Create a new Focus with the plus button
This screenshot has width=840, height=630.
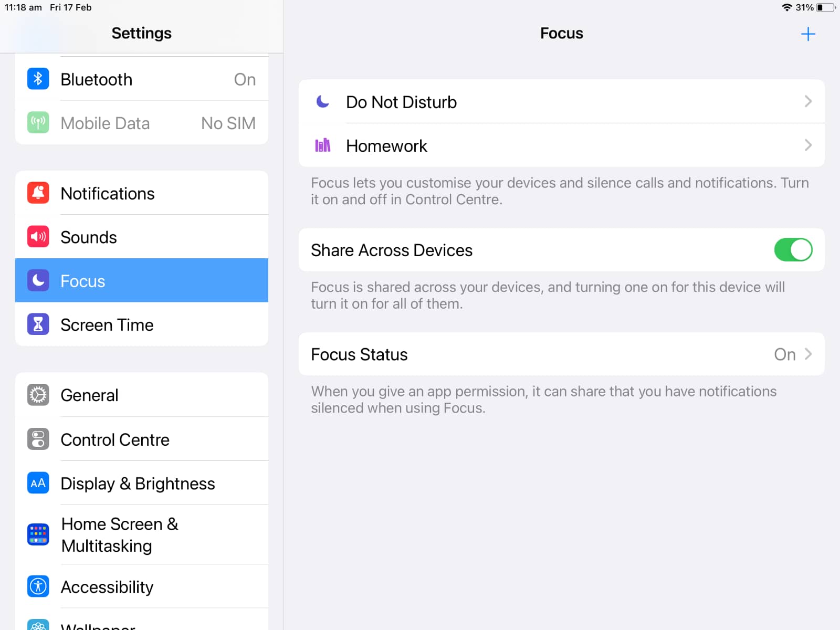[x=807, y=34]
